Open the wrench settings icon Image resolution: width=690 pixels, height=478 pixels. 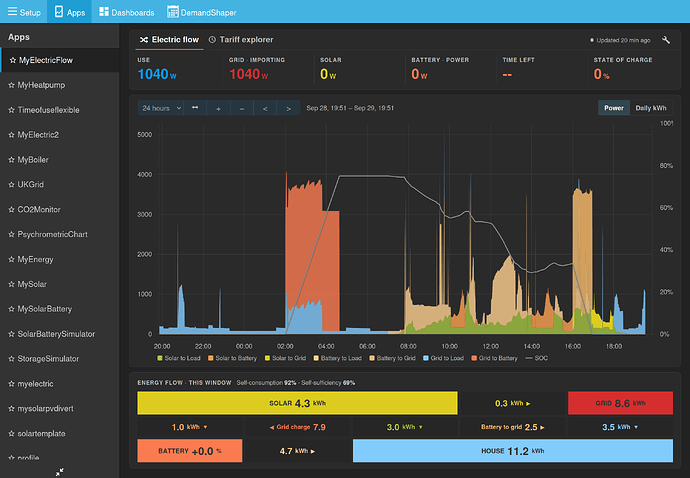coord(666,40)
